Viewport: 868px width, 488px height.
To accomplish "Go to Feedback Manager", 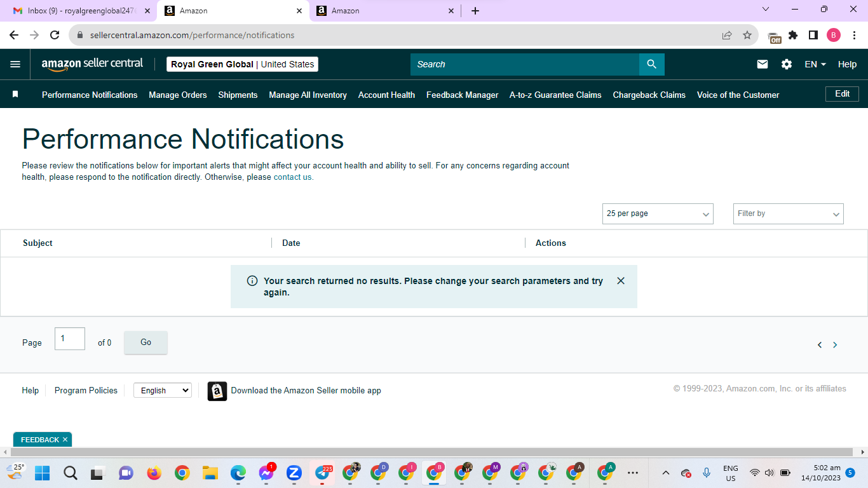I will tap(462, 95).
